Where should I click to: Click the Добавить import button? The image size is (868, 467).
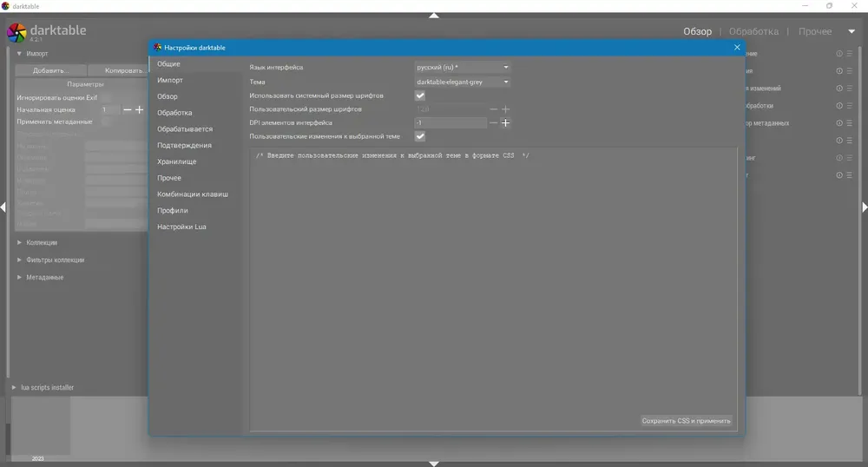tap(50, 70)
